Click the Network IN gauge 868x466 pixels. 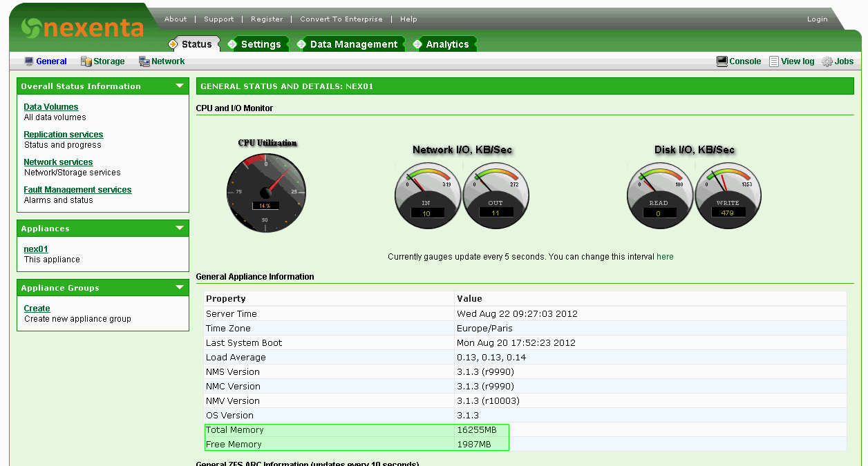pos(427,195)
